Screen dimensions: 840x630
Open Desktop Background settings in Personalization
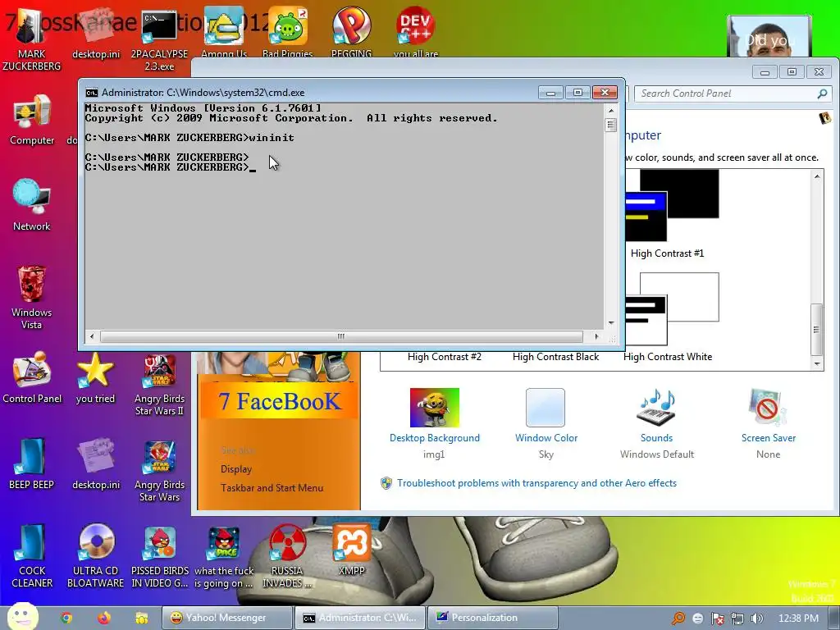point(435,423)
